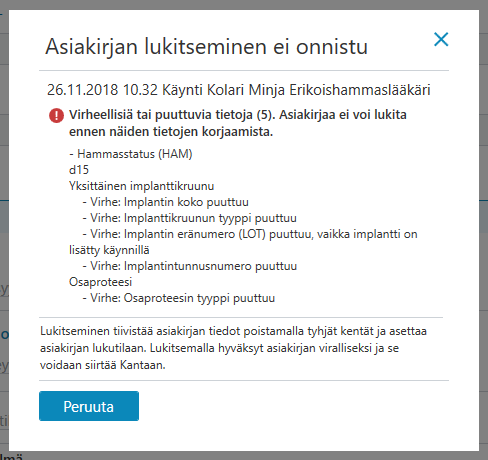Click the 'Hammasstatus (HAM)' entry
This screenshot has width=488, height=460.
point(131,154)
